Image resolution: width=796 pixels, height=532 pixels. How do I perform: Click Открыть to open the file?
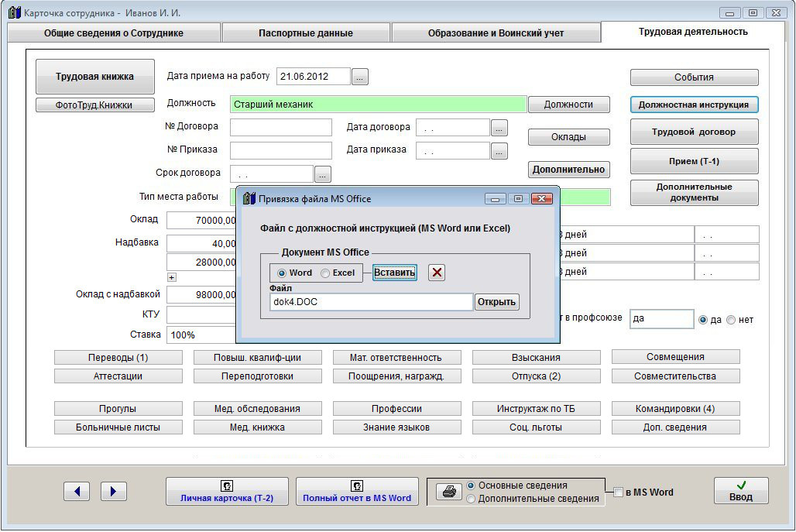click(496, 302)
